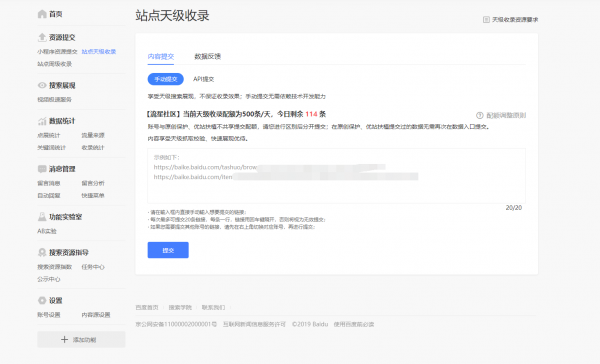Open 小程序资源提交 in the sidebar
The height and width of the screenshot is (364, 600).
[x=57, y=52]
